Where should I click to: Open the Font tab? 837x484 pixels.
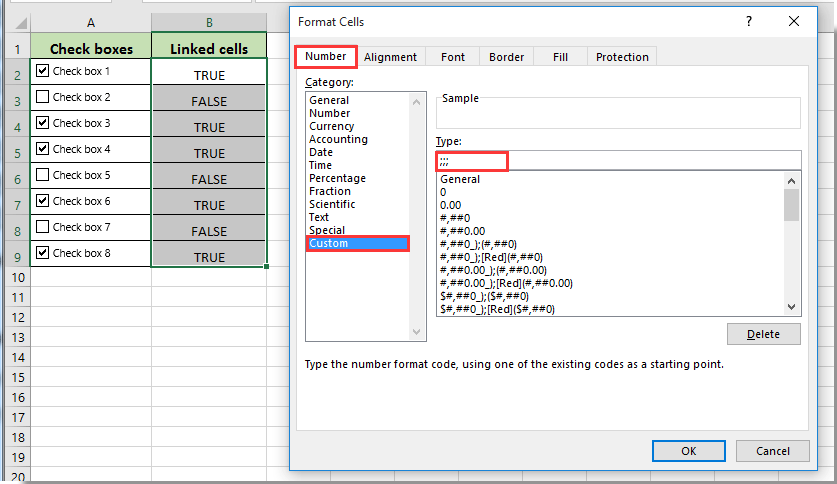(x=452, y=57)
